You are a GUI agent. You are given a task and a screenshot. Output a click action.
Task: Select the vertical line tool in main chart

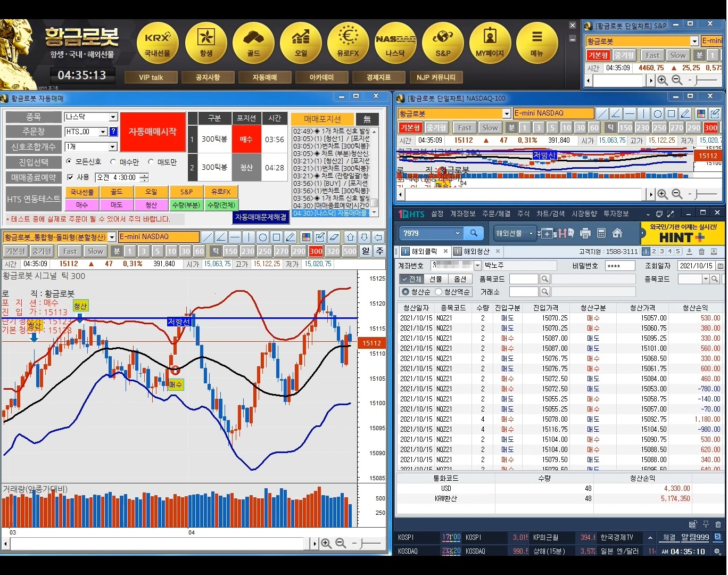tap(249, 237)
